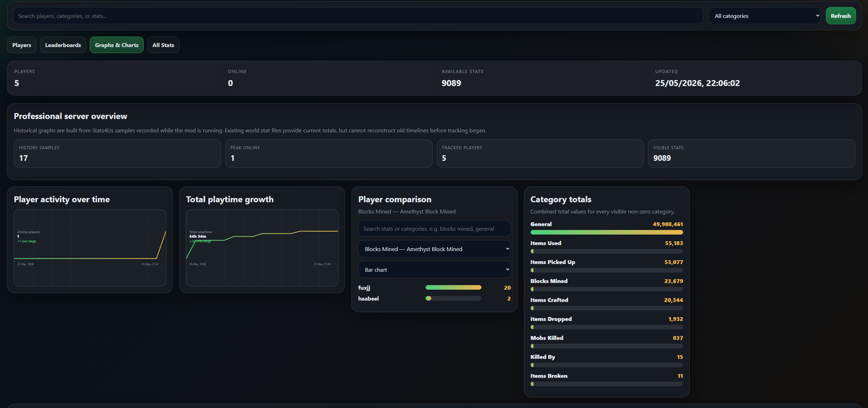868x408 pixels.
Task: Open the Bar chart type dropdown
Action: coord(434,270)
